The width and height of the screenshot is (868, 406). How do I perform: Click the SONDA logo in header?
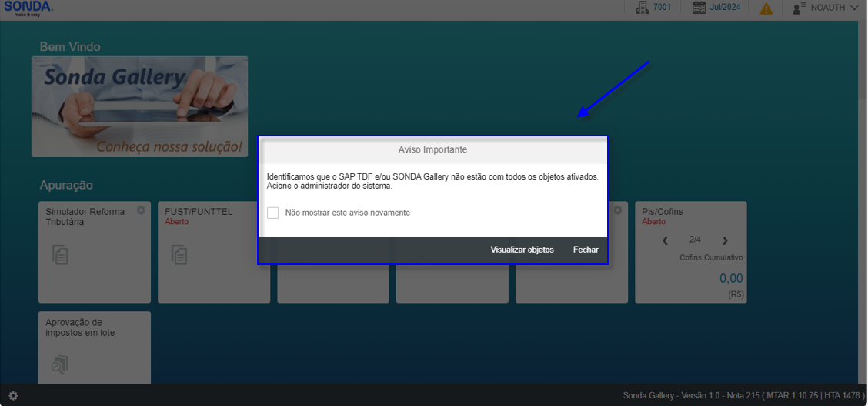tap(28, 8)
